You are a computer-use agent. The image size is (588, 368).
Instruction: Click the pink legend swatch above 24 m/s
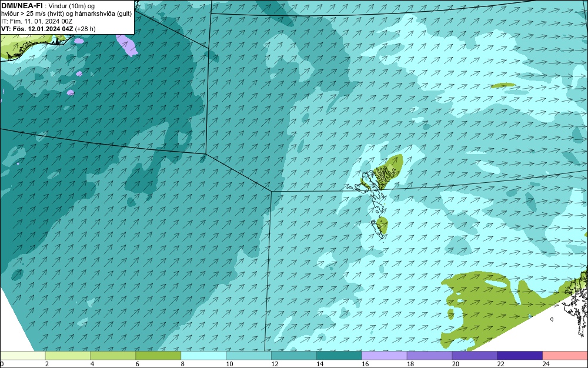(565, 355)
